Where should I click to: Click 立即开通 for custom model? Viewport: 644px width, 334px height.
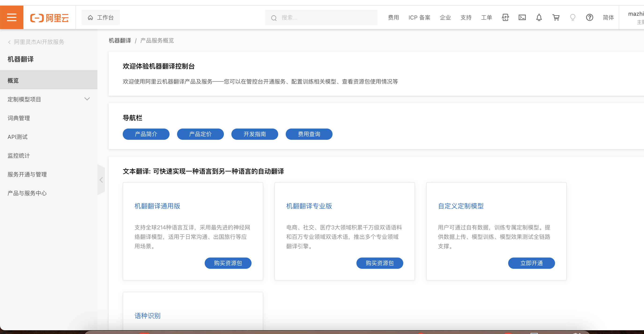pos(531,263)
